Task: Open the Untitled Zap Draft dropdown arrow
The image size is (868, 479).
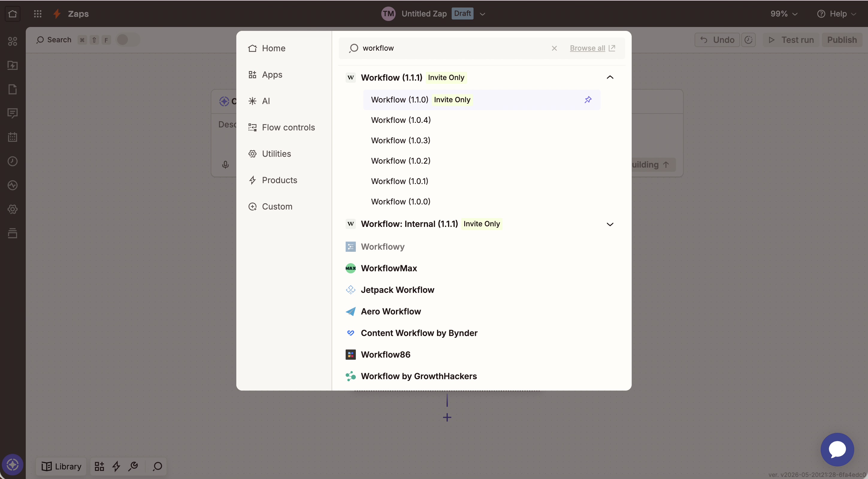Action: (482, 14)
